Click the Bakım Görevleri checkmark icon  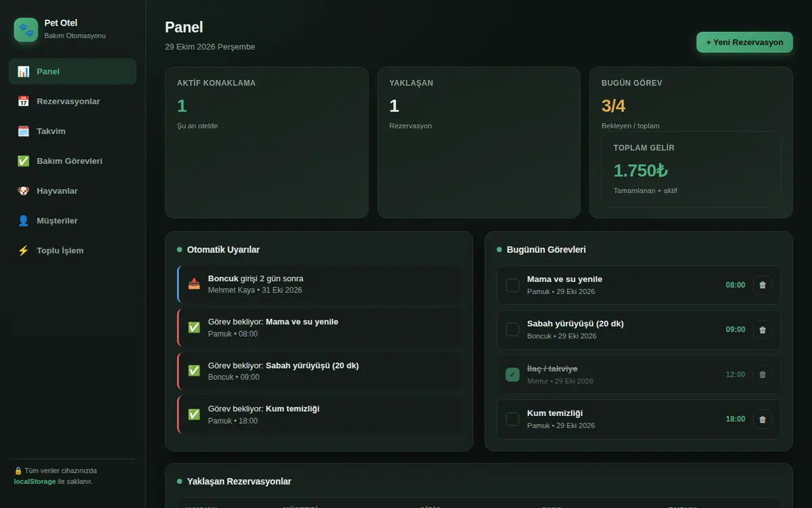(x=24, y=161)
